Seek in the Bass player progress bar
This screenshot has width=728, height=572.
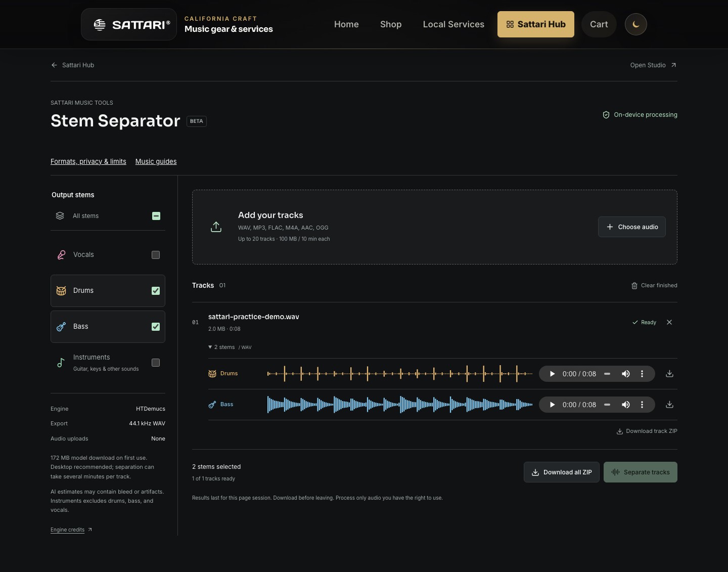pos(607,405)
